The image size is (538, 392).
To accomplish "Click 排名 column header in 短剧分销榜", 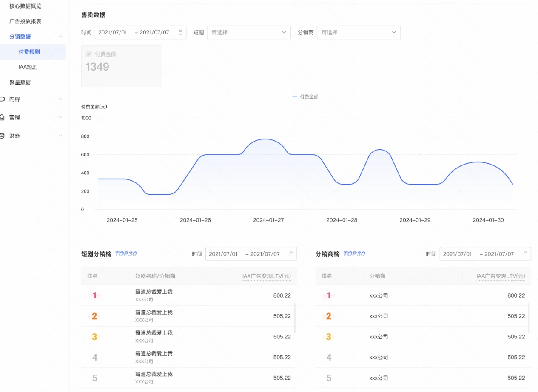I will coord(93,276).
